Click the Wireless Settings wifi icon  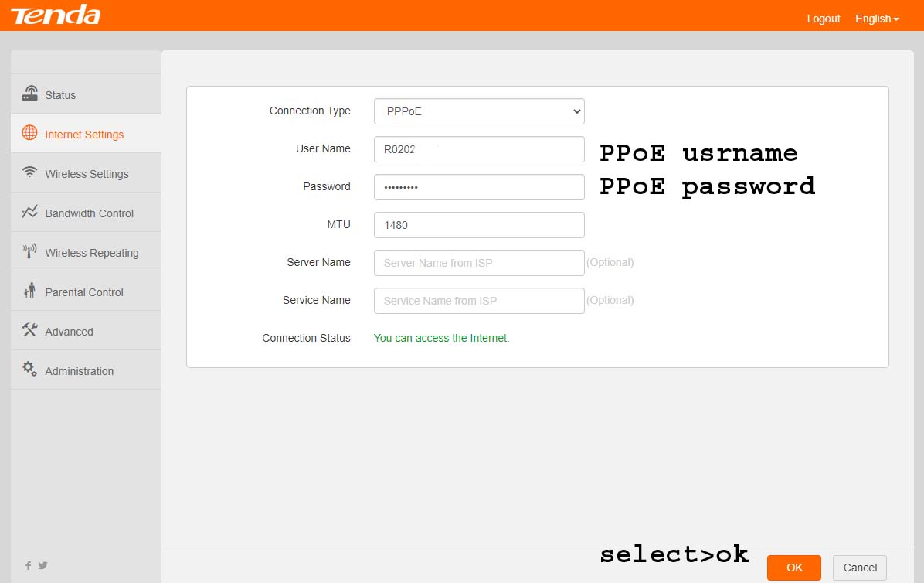[x=29, y=172]
